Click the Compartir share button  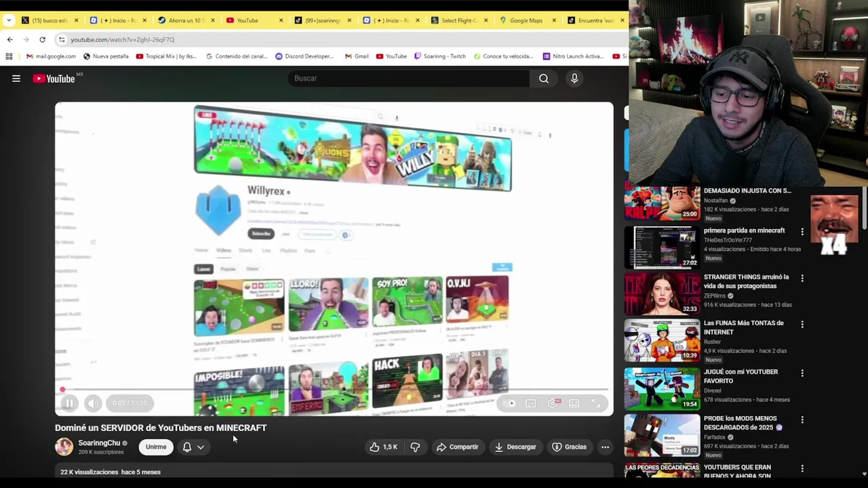(x=458, y=447)
